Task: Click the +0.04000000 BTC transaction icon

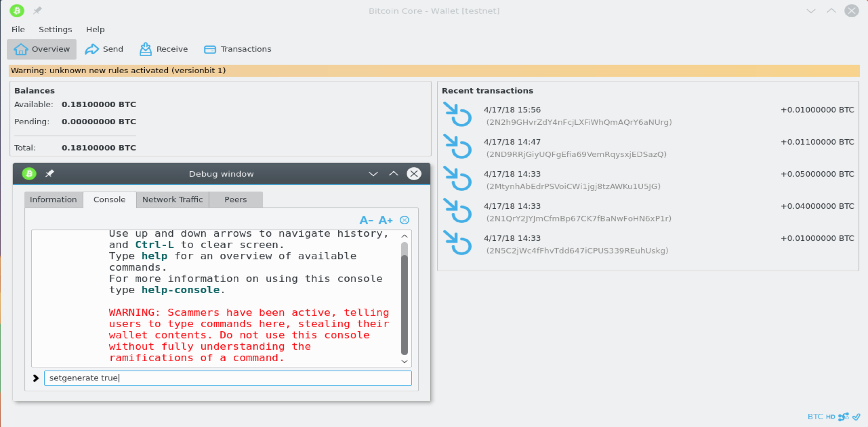Action: click(457, 211)
